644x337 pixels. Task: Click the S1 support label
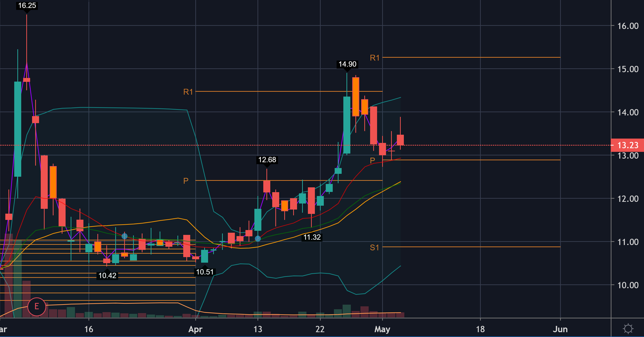click(x=374, y=248)
